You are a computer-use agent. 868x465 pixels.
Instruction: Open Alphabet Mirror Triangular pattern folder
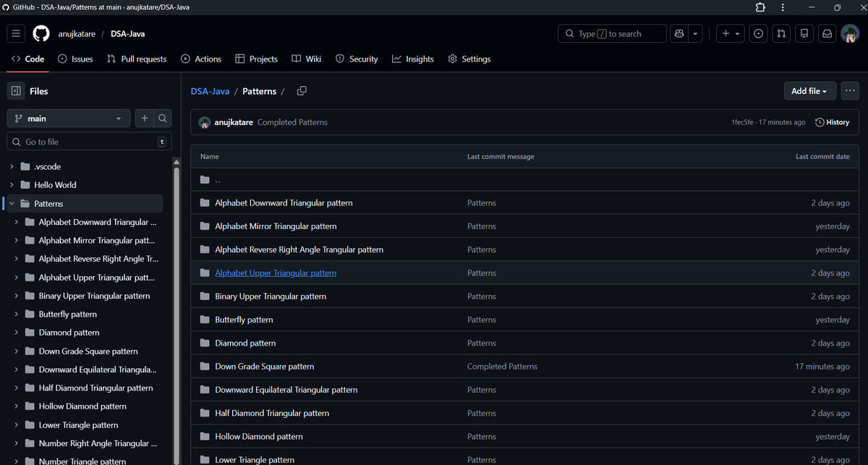point(276,226)
